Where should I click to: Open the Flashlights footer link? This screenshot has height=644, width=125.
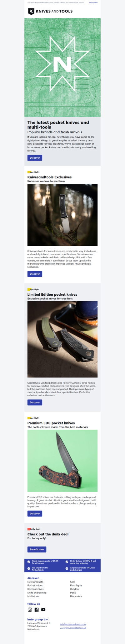coord(76,585)
